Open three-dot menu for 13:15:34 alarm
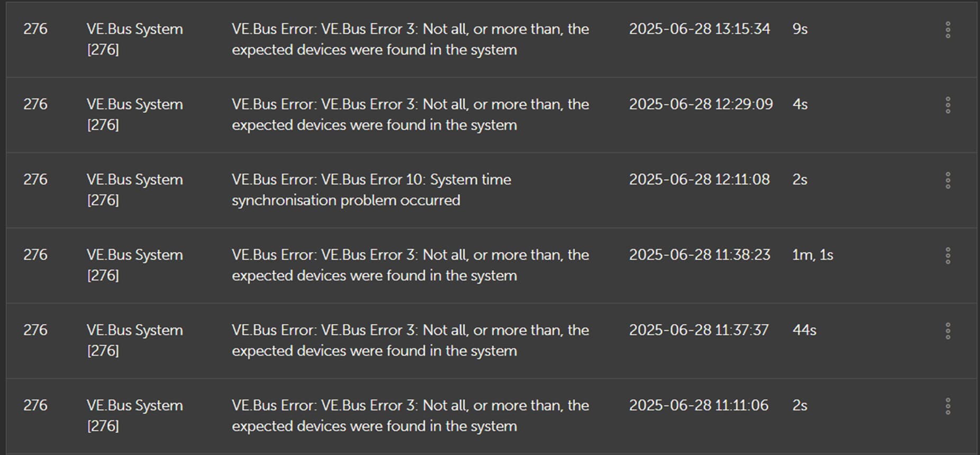The height and width of the screenshot is (455, 980). coord(948,30)
